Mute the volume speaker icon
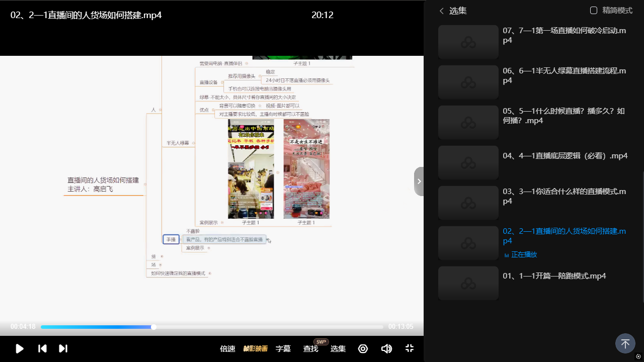 [x=386, y=348]
